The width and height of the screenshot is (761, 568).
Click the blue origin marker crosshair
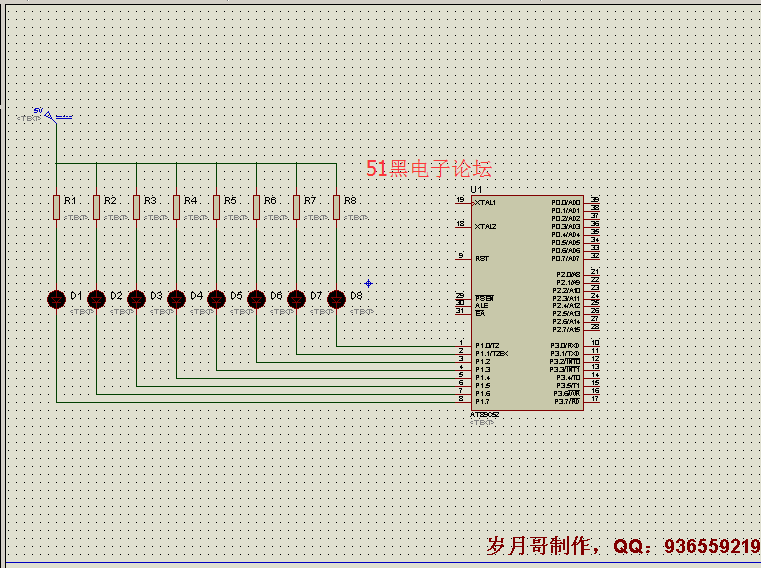[368, 284]
